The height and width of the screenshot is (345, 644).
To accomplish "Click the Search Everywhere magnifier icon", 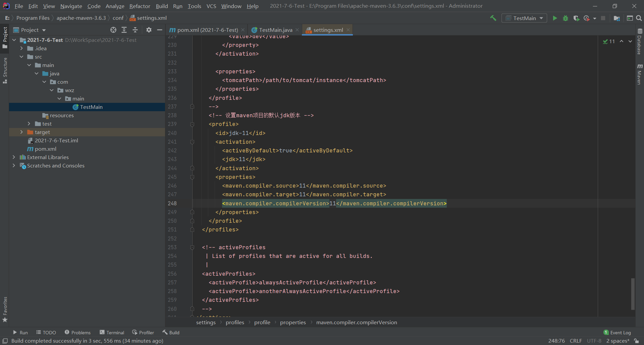I will coord(639,18).
